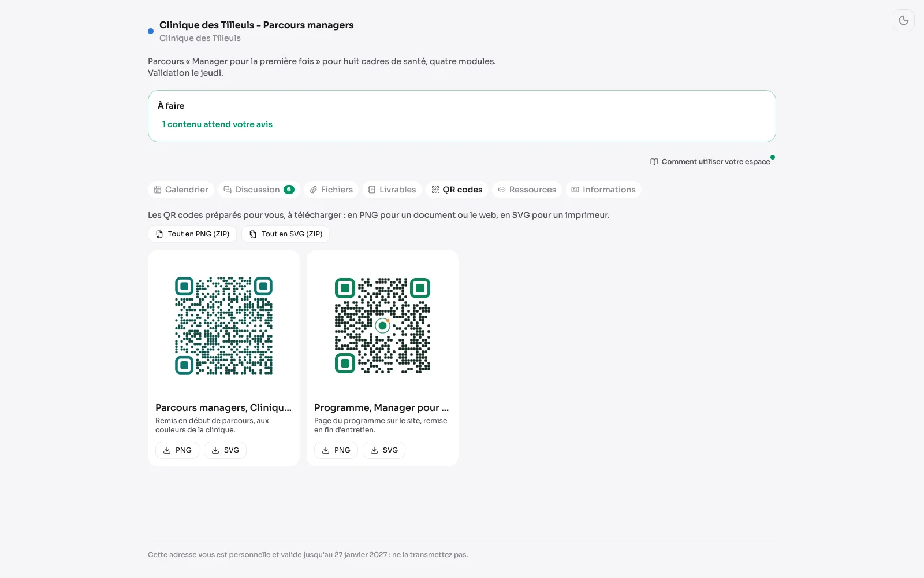This screenshot has width=924, height=578.
Task: Click the book icon beside the help link
Action: [x=654, y=162]
